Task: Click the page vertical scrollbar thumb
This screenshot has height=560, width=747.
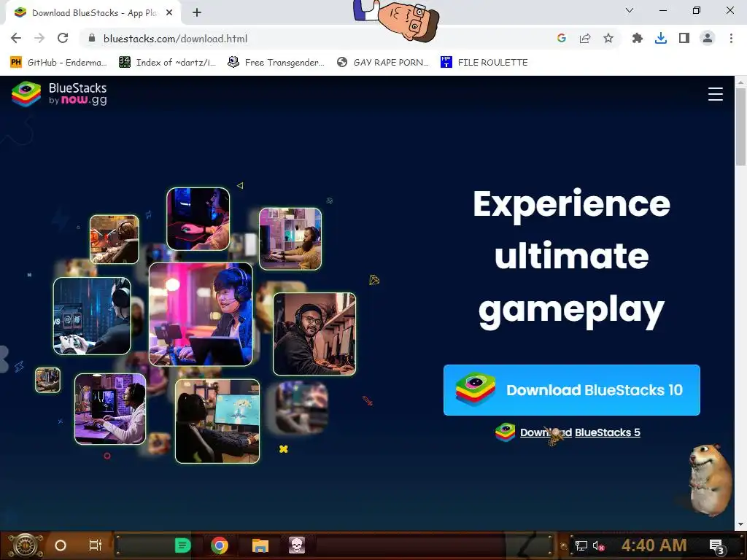Action: pos(740,126)
